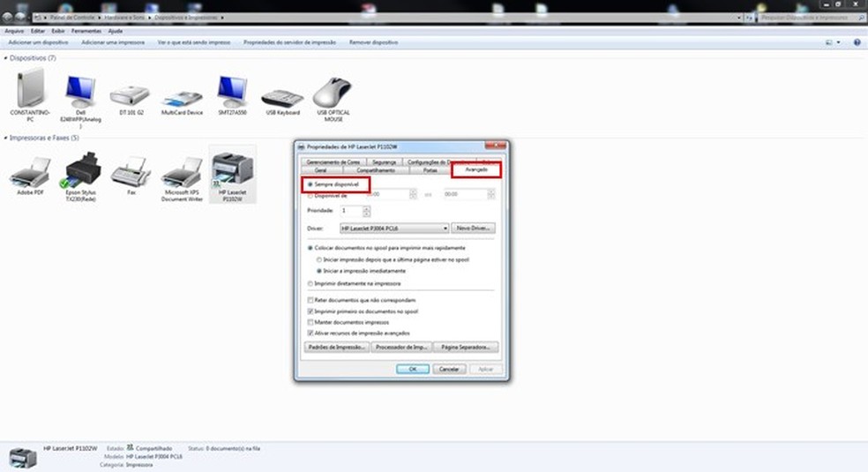Select the Disponível de radio button
Viewport: 868px width, 472px height.
point(310,195)
